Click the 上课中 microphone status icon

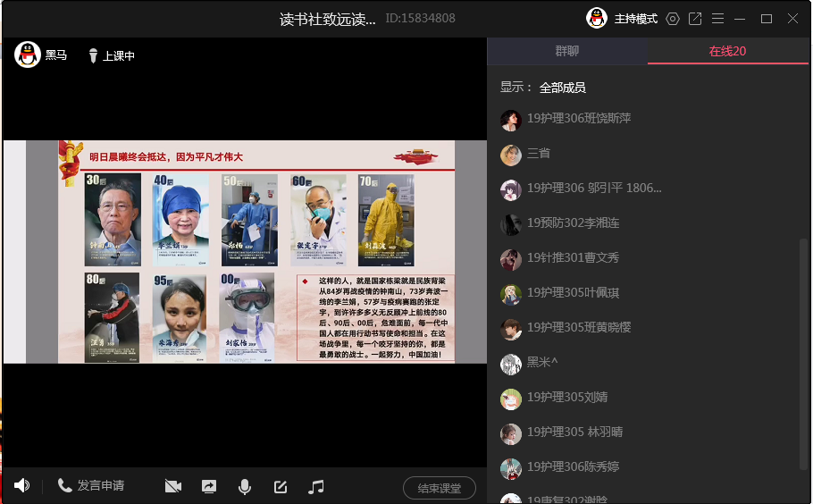[x=93, y=56]
